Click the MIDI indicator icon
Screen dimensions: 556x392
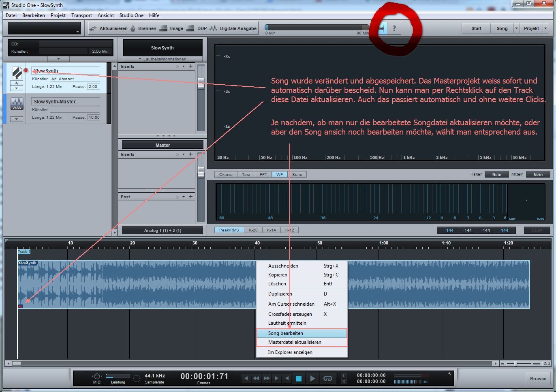tap(97, 376)
